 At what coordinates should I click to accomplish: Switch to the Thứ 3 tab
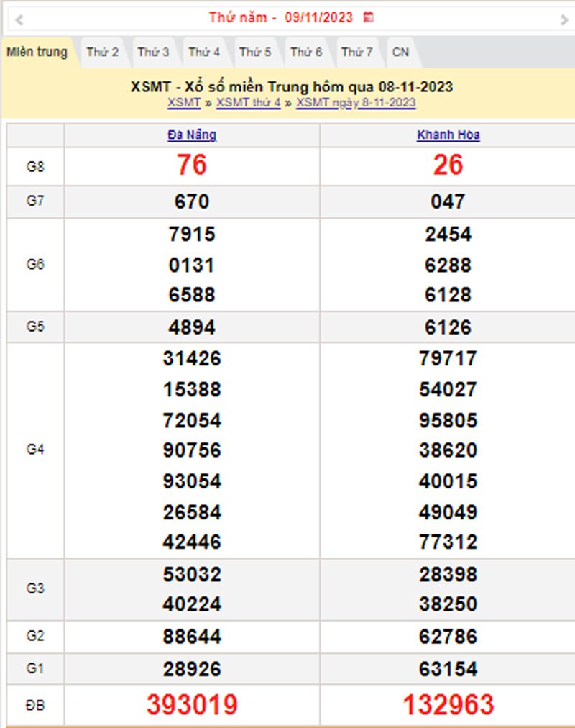click(153, 52)
